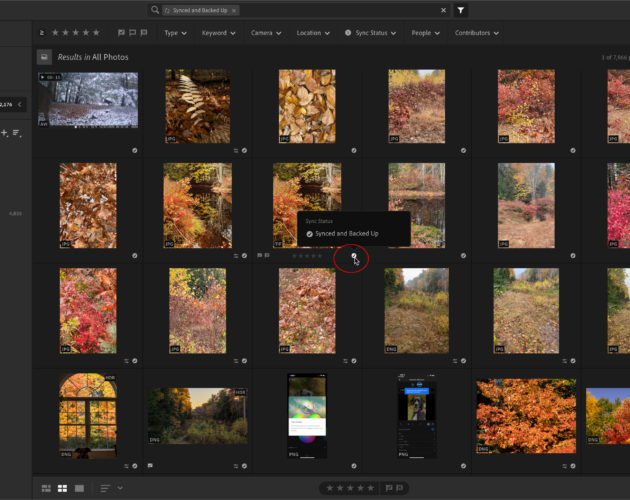Select the sunset trail HDR DNG photo
Viewport: 630px width, 500px height.
(x=198, y=416)
